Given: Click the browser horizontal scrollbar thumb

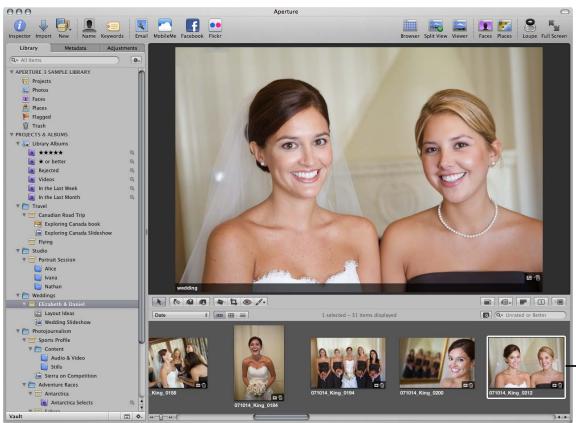Looking at the screenshot, I should tap(281, 417).
